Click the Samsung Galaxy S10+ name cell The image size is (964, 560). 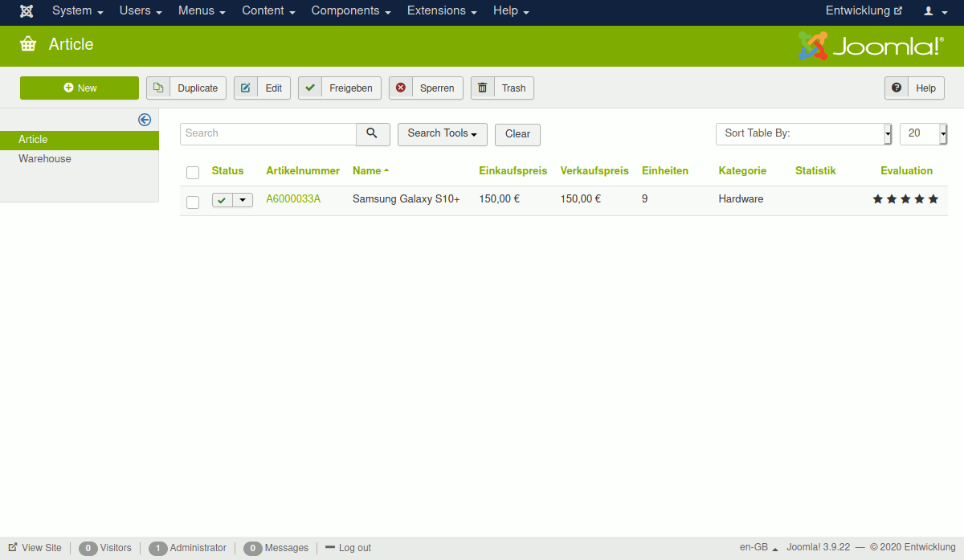(x=406, y=199)
